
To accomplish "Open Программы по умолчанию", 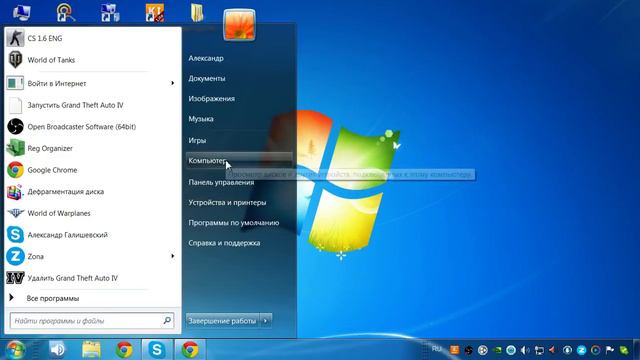I will tap(233, 223).
